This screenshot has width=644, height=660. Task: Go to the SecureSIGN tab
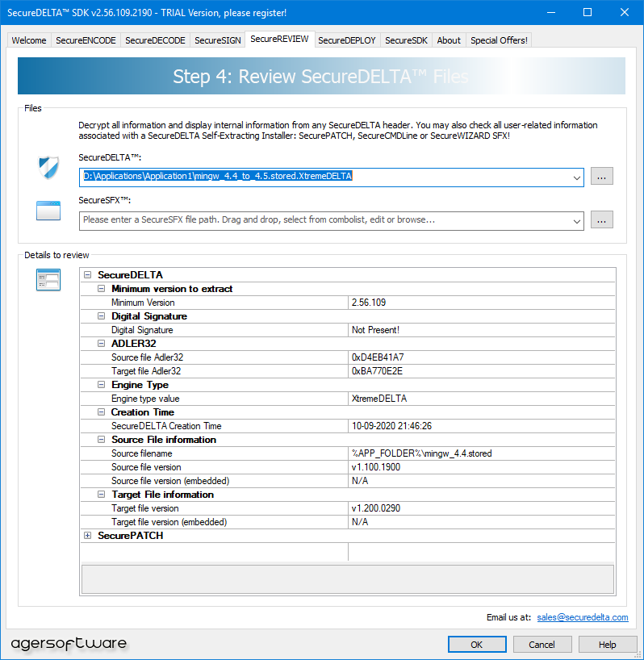click(x=218, y=40)
